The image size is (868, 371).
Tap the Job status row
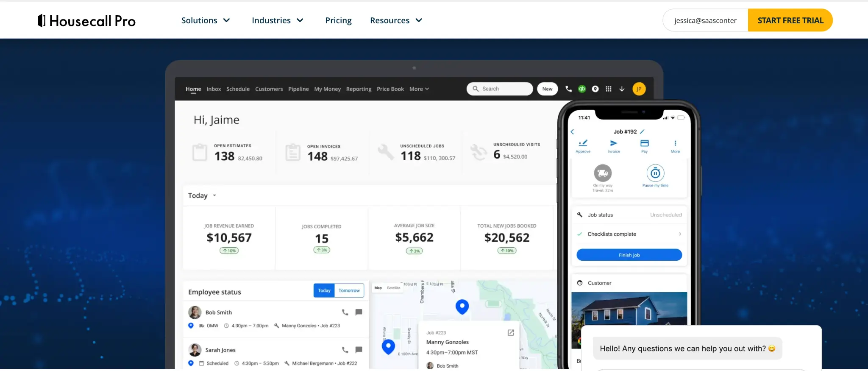[x=629, y=215]
